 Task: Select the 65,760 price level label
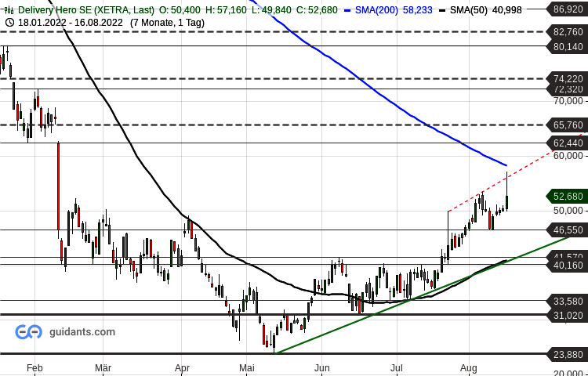pos(568,125)
